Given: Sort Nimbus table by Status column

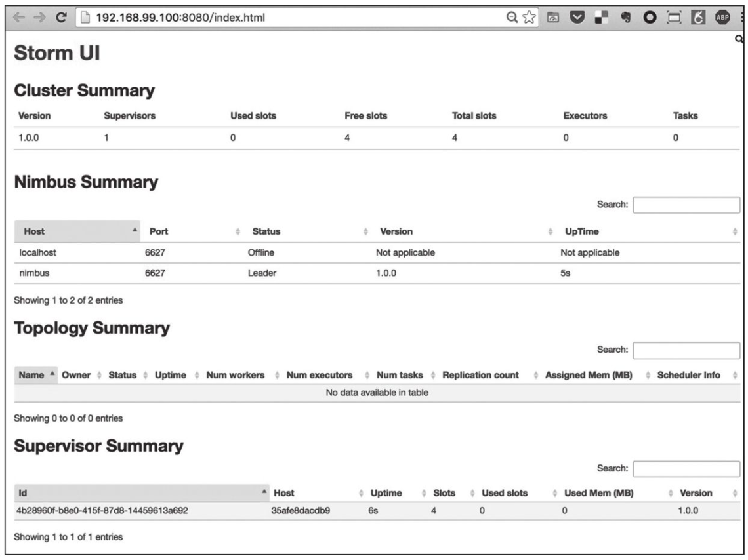Looking at the screenshot, I should click(x=307, y=231).
